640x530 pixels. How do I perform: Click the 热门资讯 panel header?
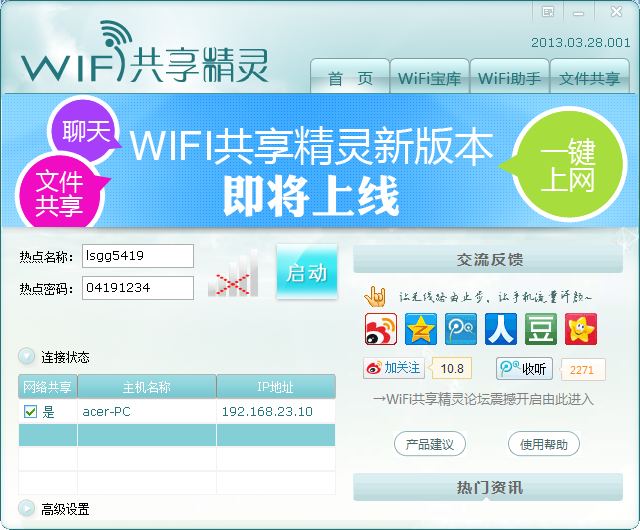coord(488,487)
